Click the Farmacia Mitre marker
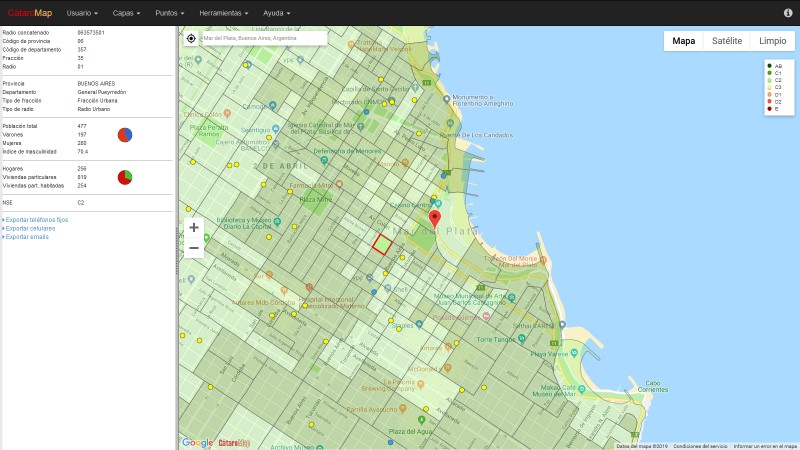800x450 pixels. (x=339, y=184)
